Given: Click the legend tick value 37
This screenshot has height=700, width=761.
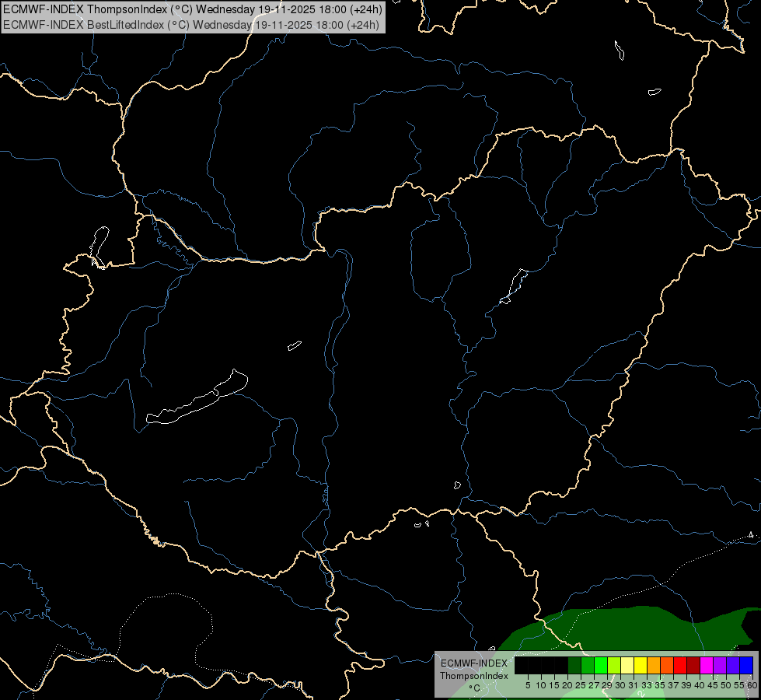Looking at the screenshot, I should pos(673,685).
